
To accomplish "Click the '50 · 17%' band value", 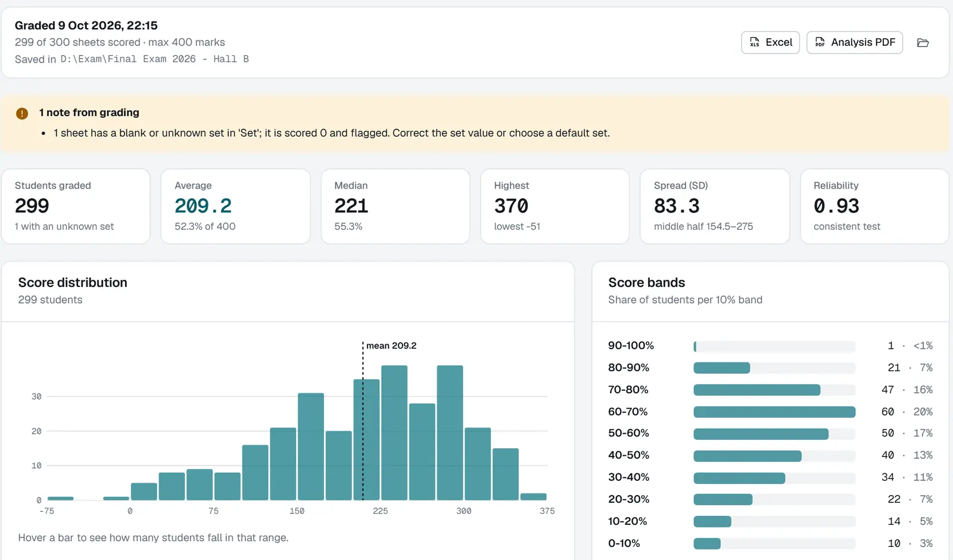I will click(x=907, y=434).
